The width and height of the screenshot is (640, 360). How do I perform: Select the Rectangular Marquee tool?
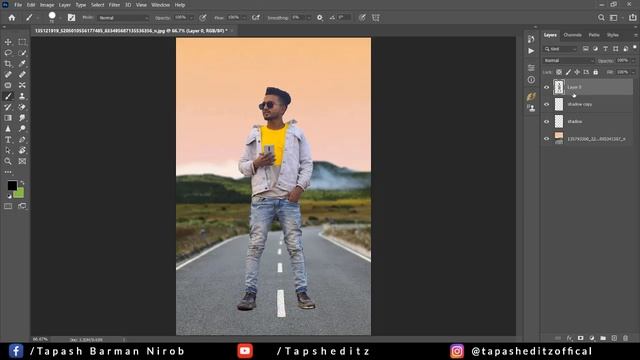pos(22,42)
